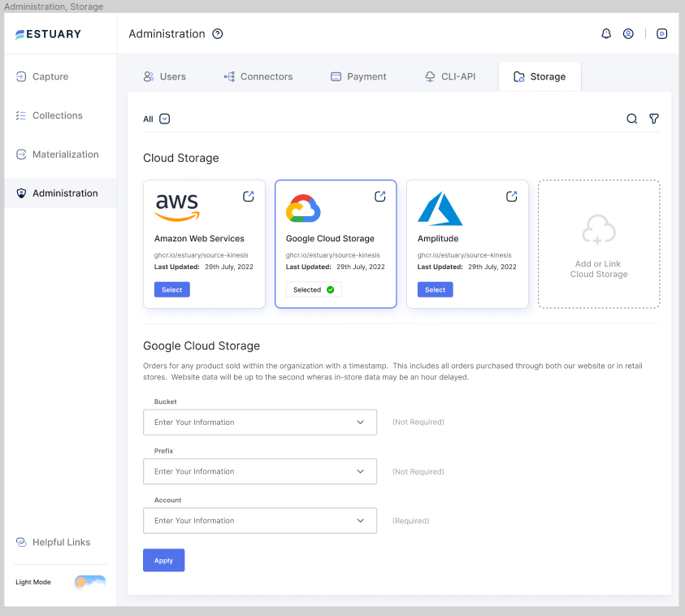
Task: Click the Apply button
Action: 163,560
